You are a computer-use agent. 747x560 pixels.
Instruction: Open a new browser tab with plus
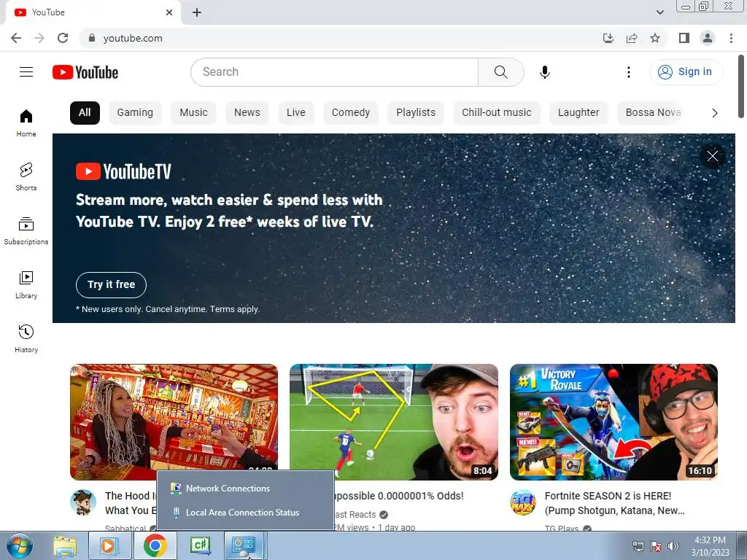(197, 12)
